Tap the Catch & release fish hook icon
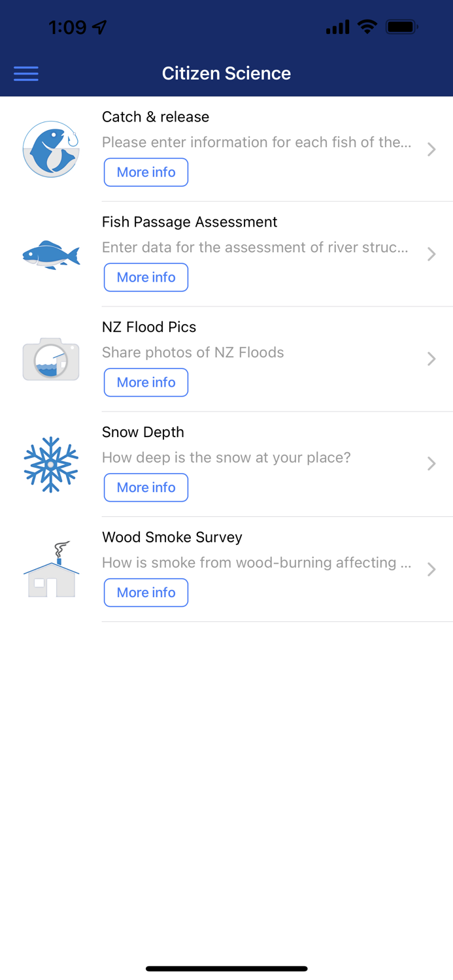This screenshot has width=453, height=980. pos(50,149)
